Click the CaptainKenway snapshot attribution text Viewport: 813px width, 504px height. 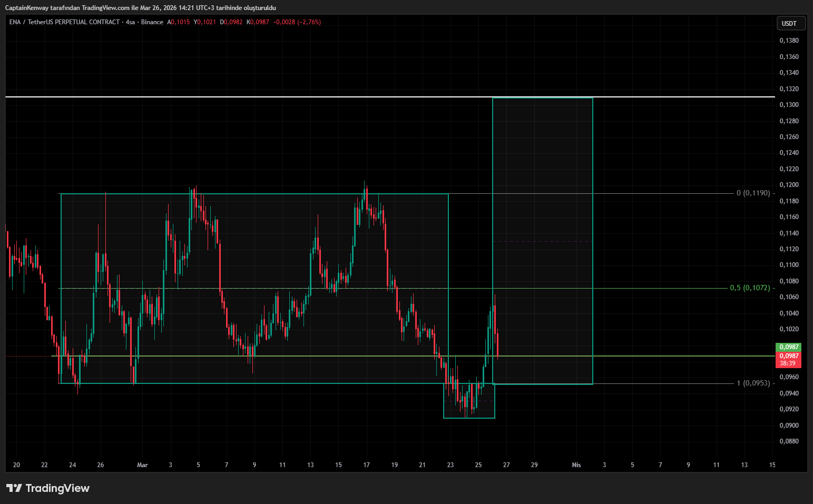140,8
